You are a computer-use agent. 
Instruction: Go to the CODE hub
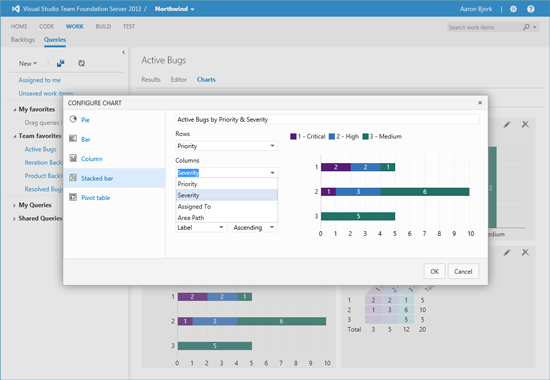47,26
